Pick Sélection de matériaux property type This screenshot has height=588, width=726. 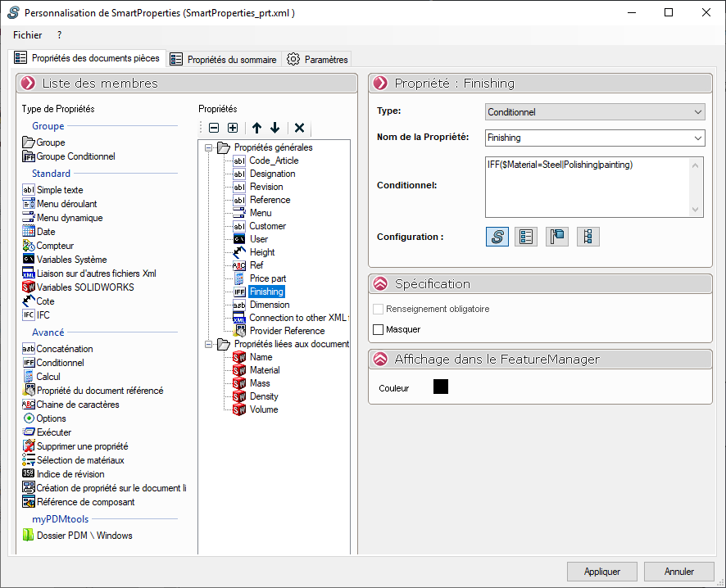[74, 460]
